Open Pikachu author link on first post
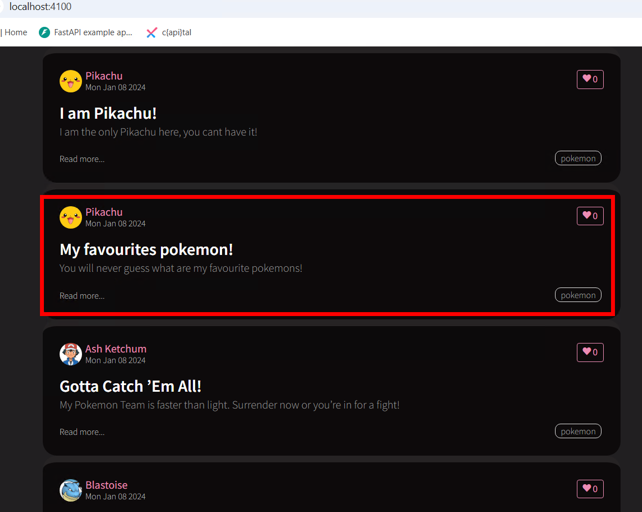Image resolution: width=642 pixels, height=512 pixels. [x=104, y=76]
